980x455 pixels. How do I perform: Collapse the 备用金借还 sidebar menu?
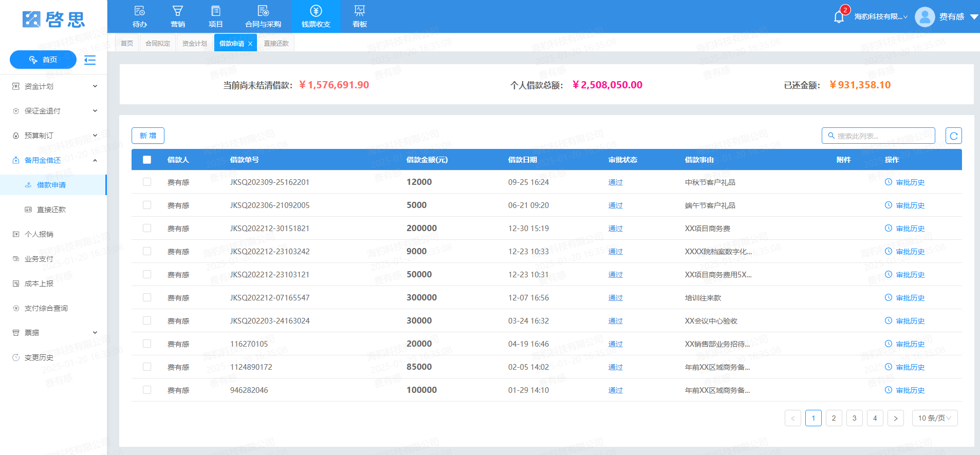coord(95,160)
